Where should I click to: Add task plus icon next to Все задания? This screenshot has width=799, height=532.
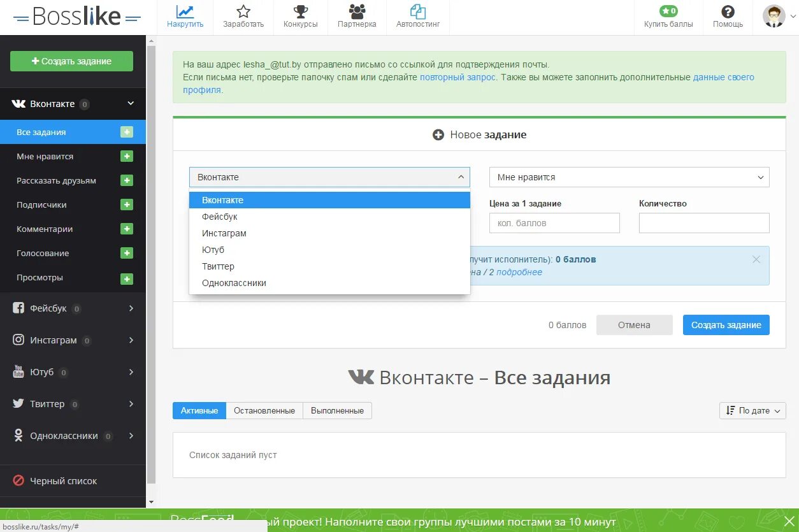tap(127, 132)
